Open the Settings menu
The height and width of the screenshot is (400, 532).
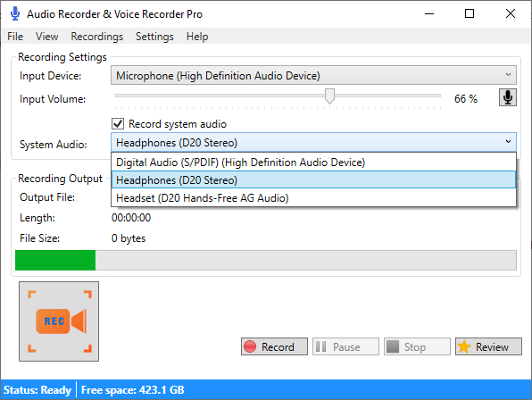(154, 37)
